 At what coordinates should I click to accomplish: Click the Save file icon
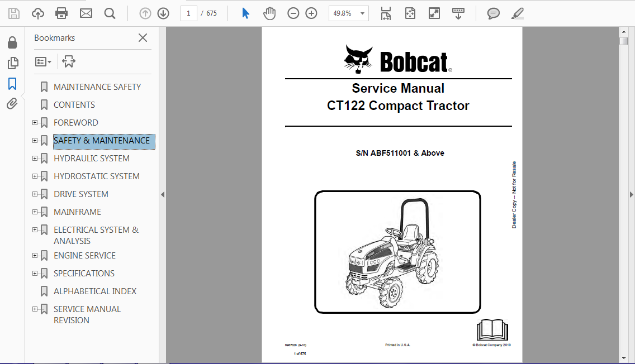(x=14, y=13)
